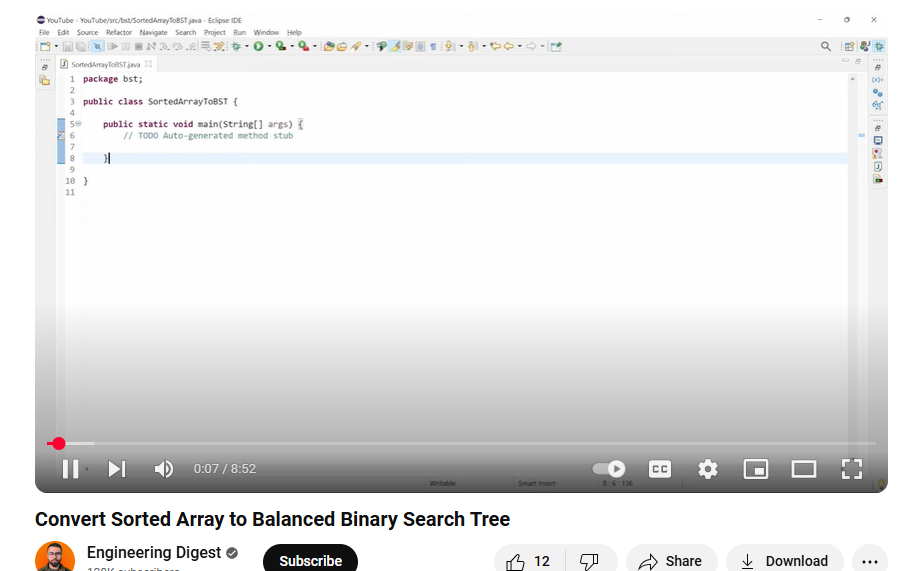Open video settings gear
This screenshot has width=897, height=571.
pos(708,469)
